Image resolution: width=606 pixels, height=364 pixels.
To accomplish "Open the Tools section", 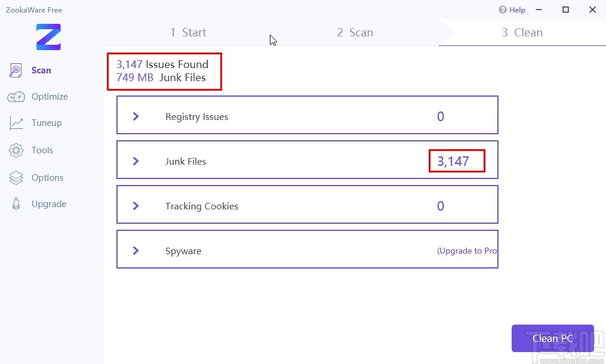I will pos(42,150).
